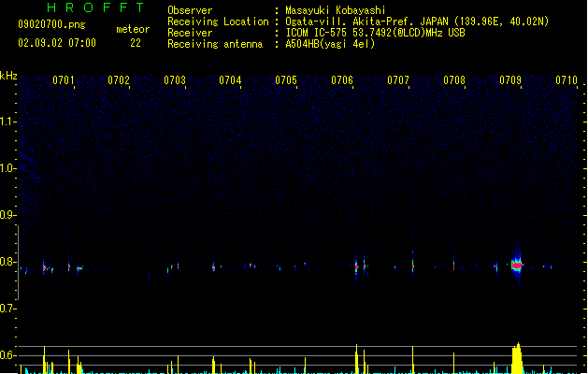Click the 0709 time axis marker

pyautogui.click(x=510, y=80)
